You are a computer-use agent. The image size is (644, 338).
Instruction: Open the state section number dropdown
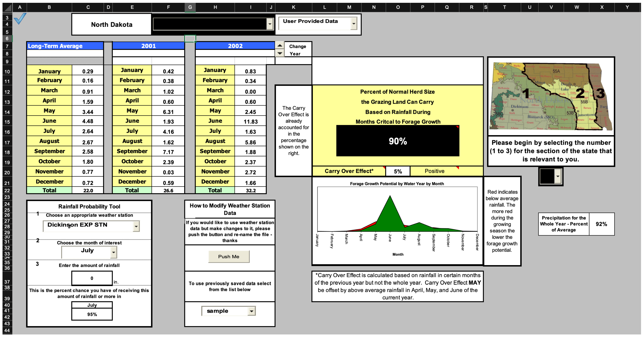coord(558,176)
